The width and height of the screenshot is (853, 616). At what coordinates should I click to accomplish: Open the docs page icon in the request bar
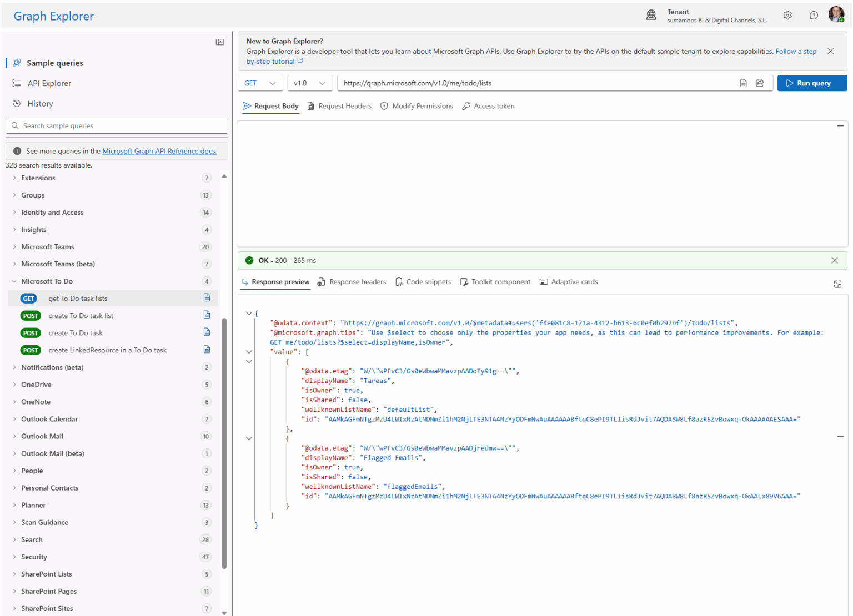744,83
